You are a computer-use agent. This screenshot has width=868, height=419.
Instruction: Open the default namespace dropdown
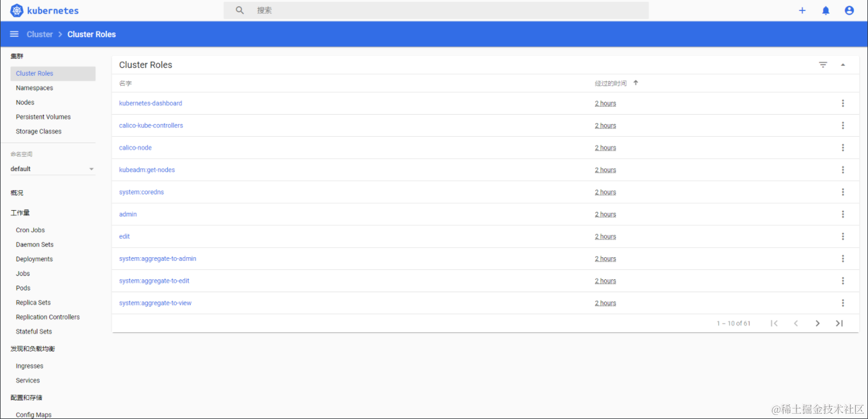click(53, 169)
